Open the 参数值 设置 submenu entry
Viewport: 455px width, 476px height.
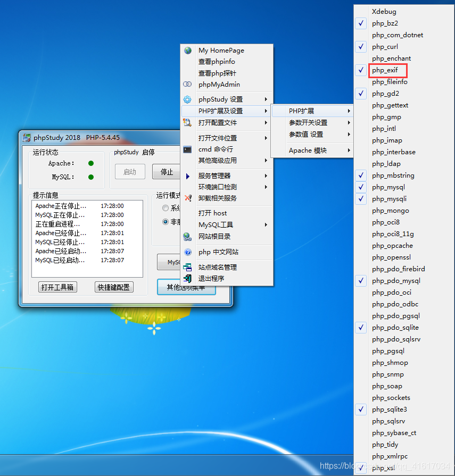(312, 134)
